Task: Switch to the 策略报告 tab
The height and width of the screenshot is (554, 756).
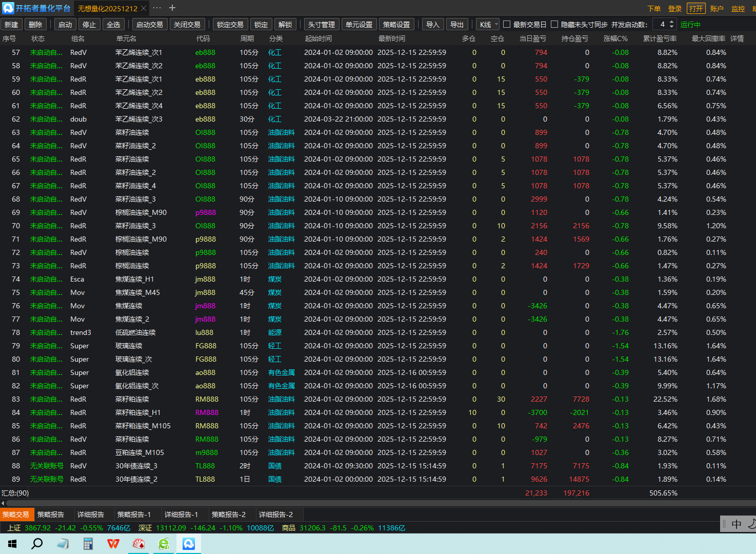Action: click(x=51, y=515)
